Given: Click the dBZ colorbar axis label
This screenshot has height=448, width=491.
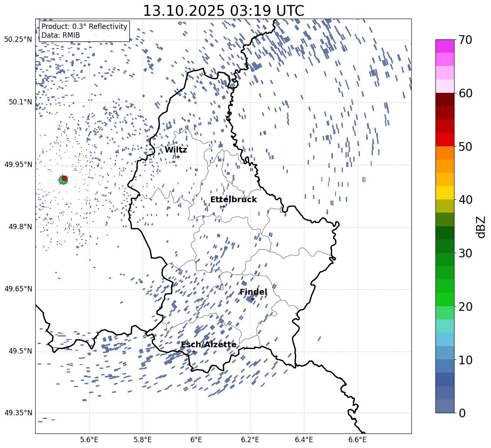Looking at the screenshot, I should 481,227.
